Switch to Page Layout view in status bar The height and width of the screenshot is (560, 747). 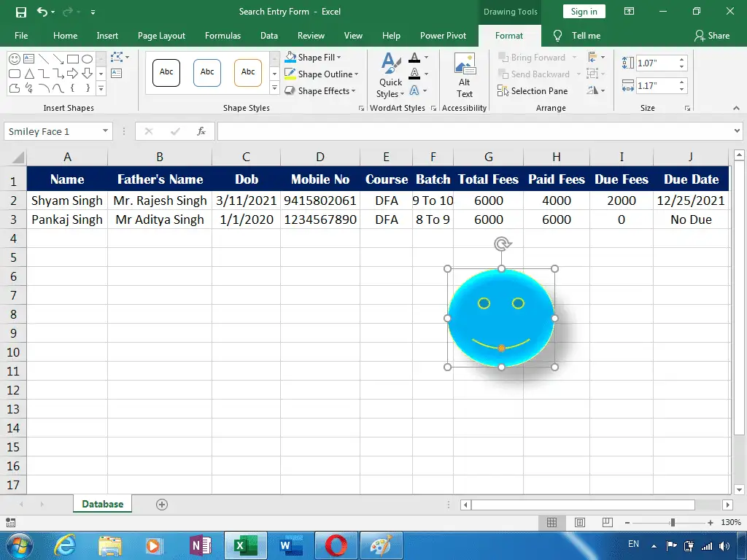580,522
